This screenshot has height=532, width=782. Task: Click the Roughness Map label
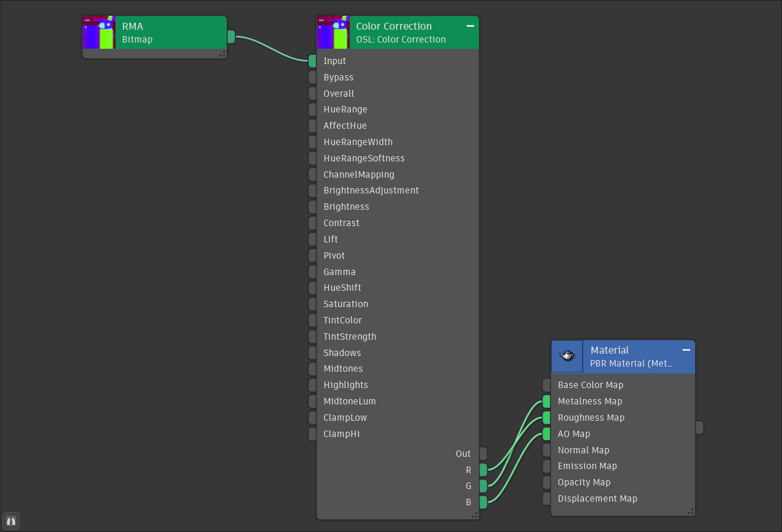[591, 417]
